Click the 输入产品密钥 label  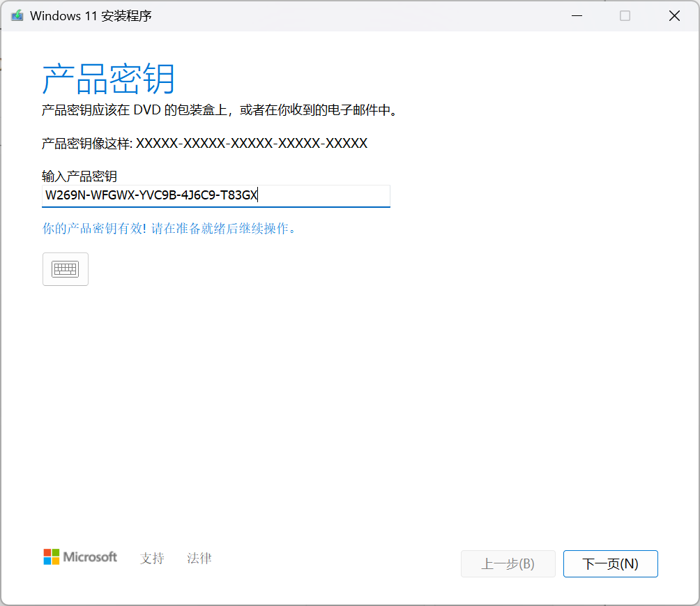(x=79, y=176)
